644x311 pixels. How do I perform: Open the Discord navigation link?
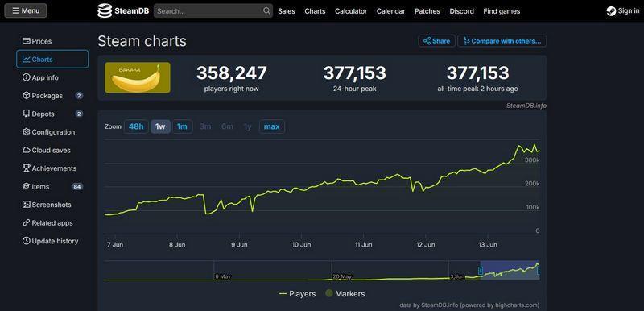(461, 11)
